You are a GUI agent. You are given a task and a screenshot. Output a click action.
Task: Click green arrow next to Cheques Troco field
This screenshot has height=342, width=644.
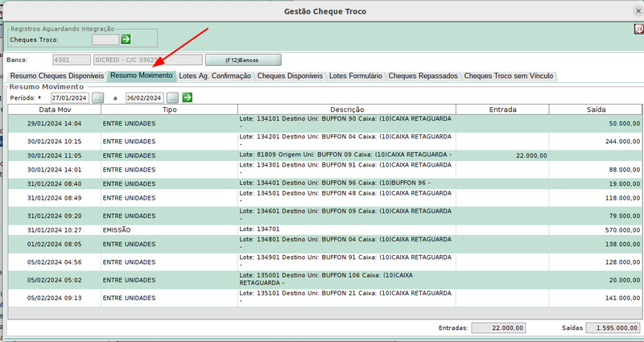point(126,39)
